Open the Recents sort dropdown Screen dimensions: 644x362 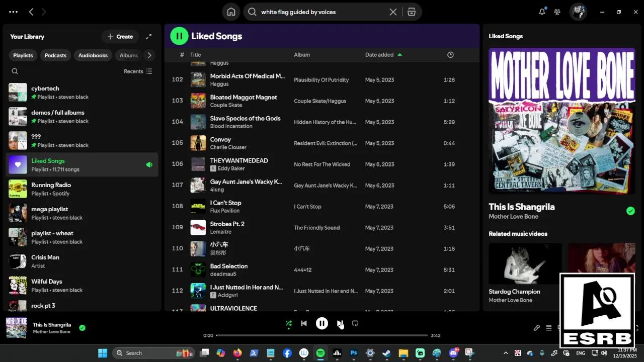tap(138, 71)
